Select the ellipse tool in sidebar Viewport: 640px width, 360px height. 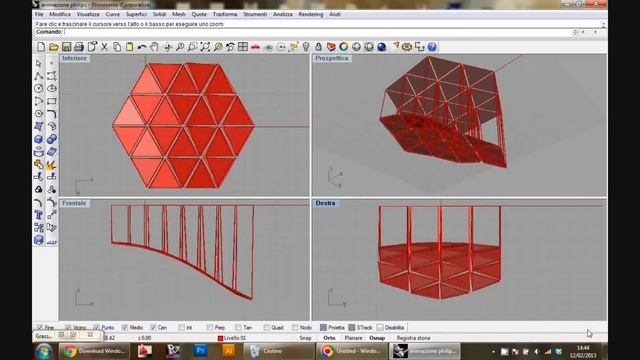pos(51,88)
